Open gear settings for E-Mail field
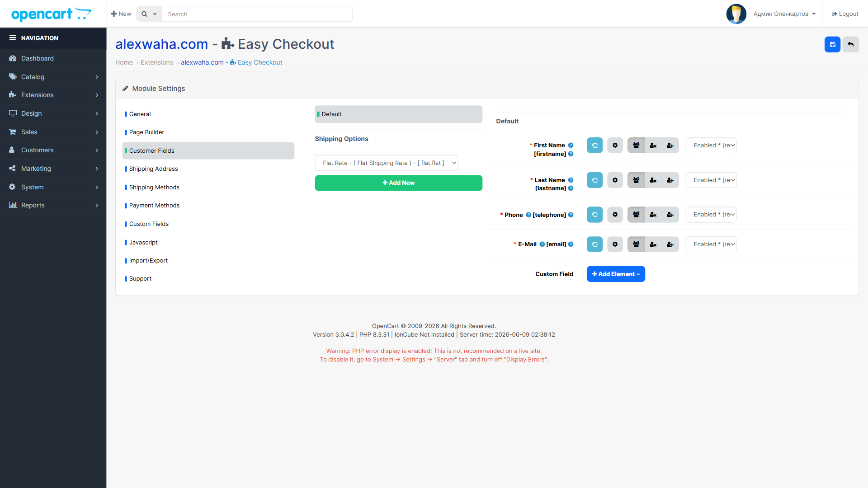Image resolution: width=868 pixels, height=488 pixels. tap(615, 244)
